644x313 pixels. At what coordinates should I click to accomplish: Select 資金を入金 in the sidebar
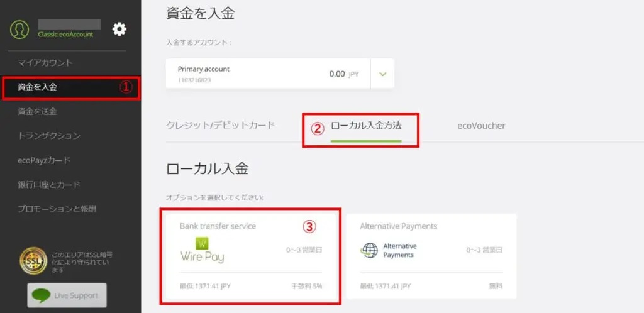tap(72, 87)
